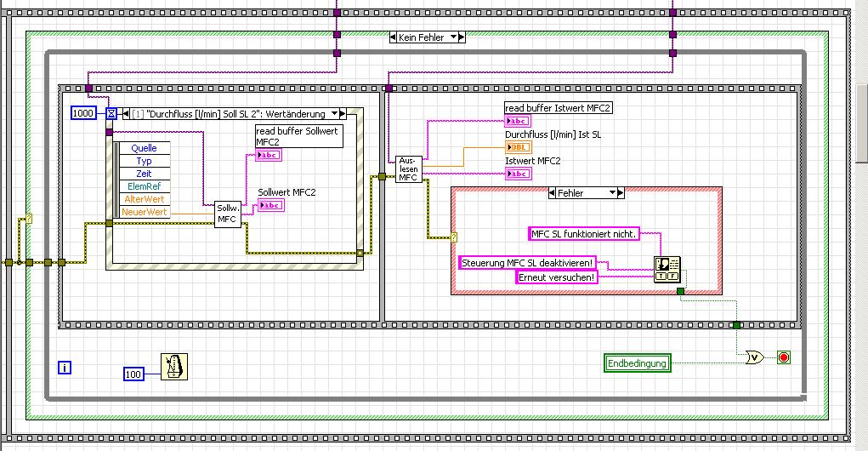868x451 pixels.
Task: Click the vertical scrollbar thumb at right edge
Action: pos(862,123)
